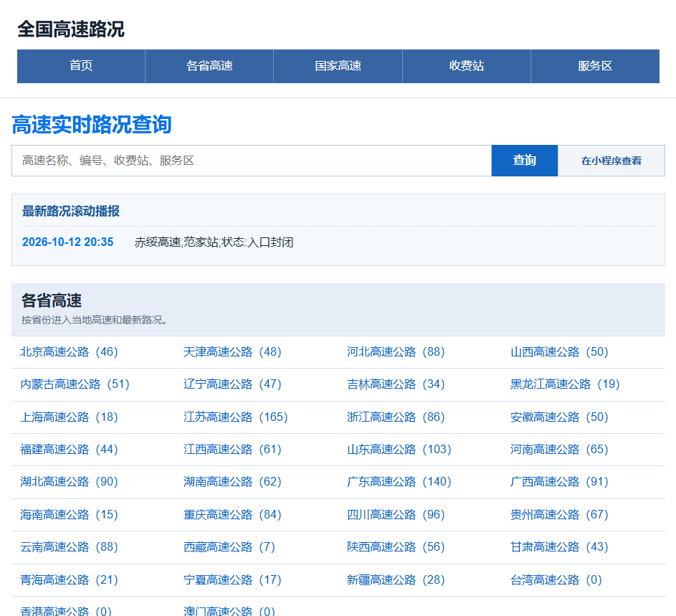Visit 江苏高速公路 (165)
Viewport: 676px width, 616px height.
[236, 417]
